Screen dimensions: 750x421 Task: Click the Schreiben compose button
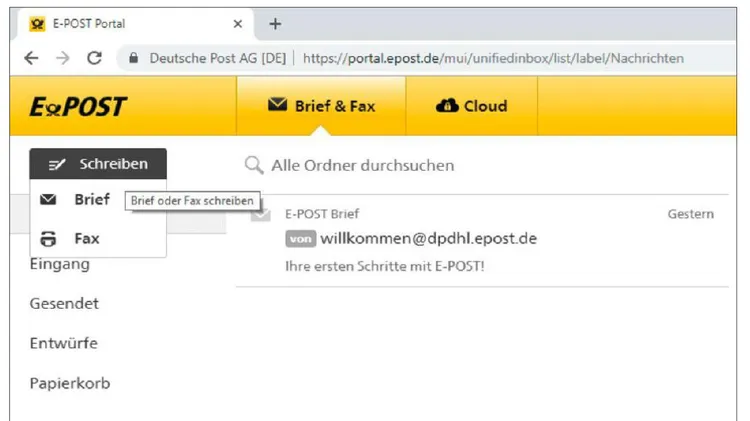click(98, 164)
